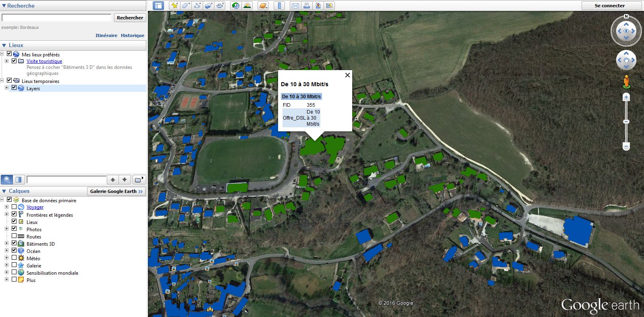Uncheck the Bâtiments 3D layer
Image resolution: width=644 pixels, height=317 pixels.
(14, 243)
